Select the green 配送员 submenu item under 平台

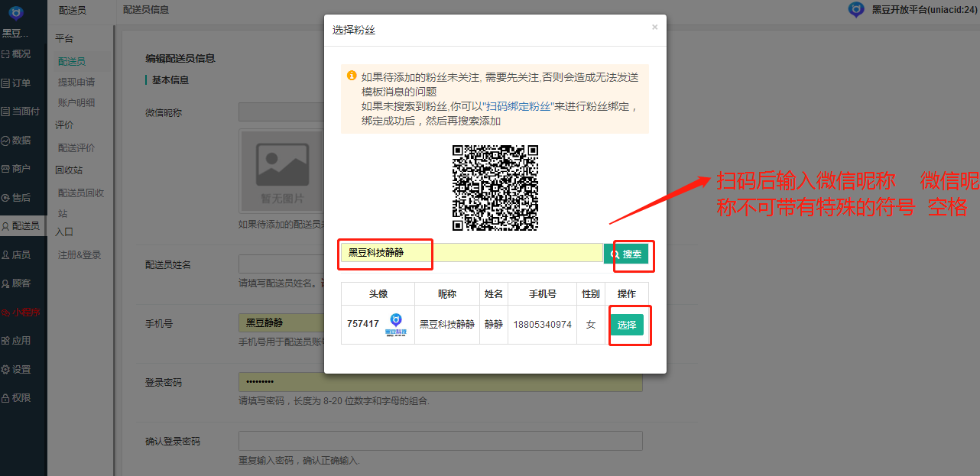[72, 61]
